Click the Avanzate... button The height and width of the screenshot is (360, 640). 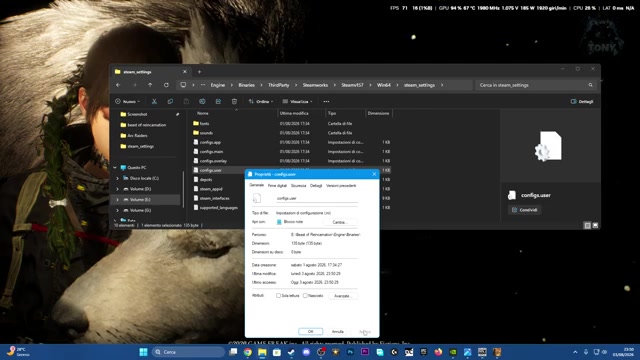342,296
